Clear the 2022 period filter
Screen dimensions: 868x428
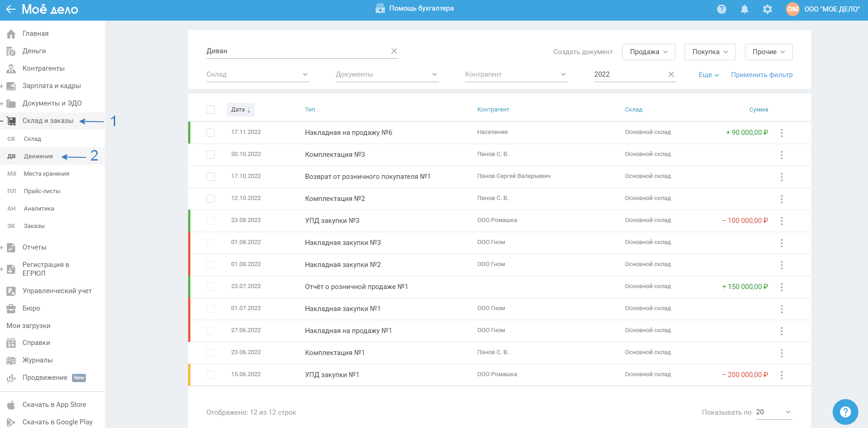pyautogui.click(x=671, y=74)
